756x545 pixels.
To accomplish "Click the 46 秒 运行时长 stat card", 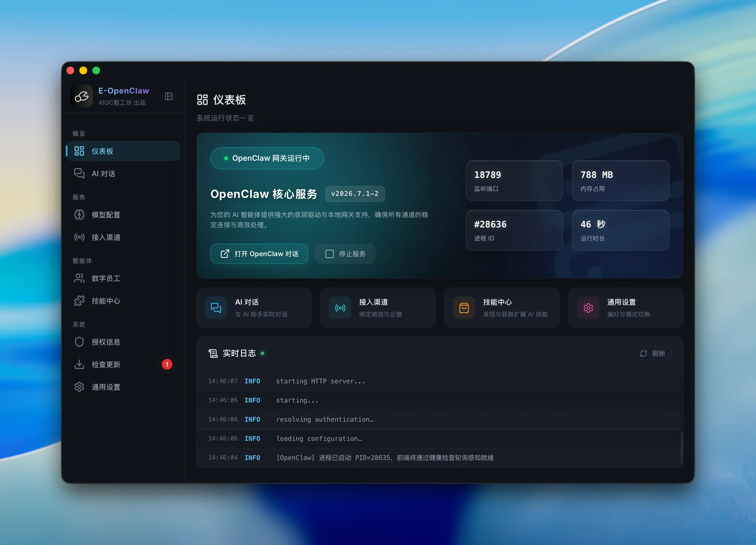I will pos(620,230).
